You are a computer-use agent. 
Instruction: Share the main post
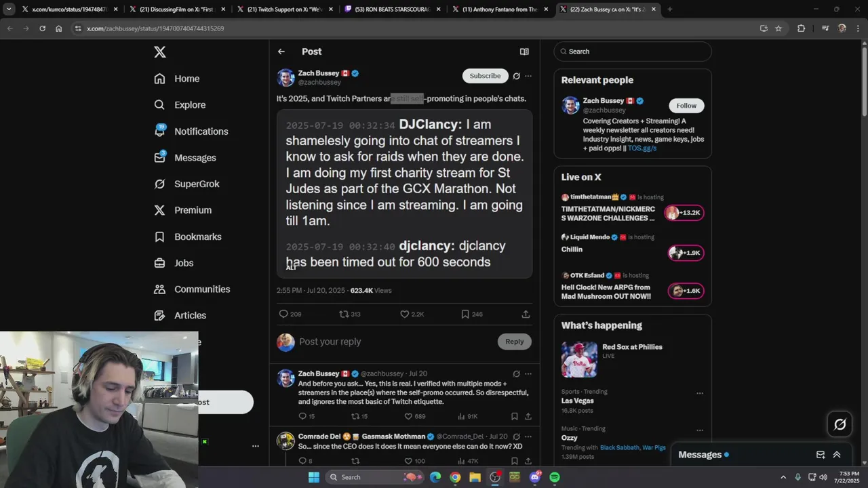pyautogui.click(x=526, y=314)
